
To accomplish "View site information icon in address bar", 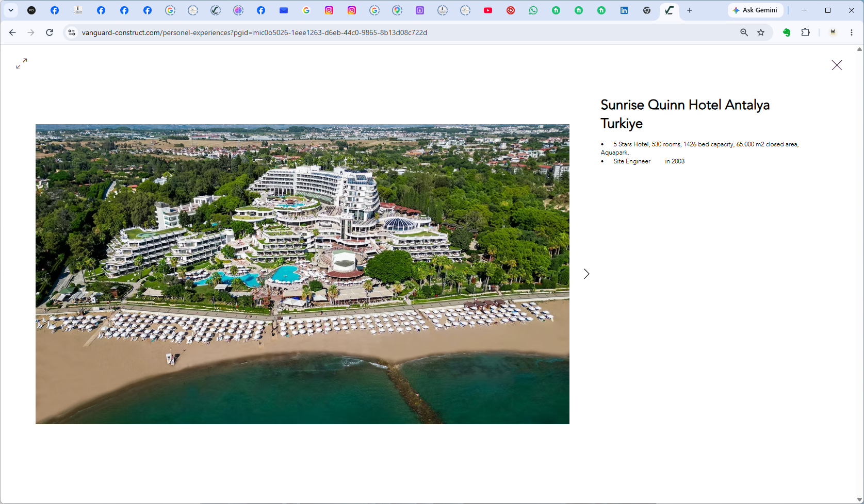I will coord(72,32).
